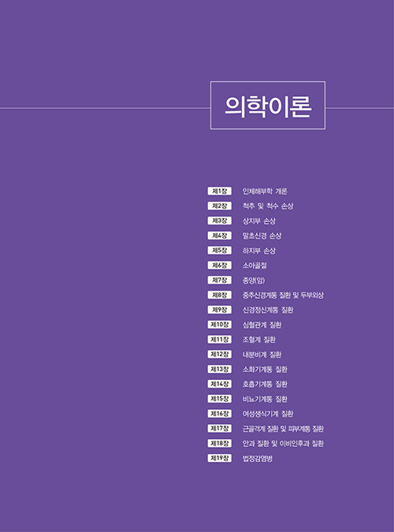This screenshot has width=394, height=532.
Task: Select the 제10장 chapter badge
Action: pyautogui.click(x=220, y=325)
